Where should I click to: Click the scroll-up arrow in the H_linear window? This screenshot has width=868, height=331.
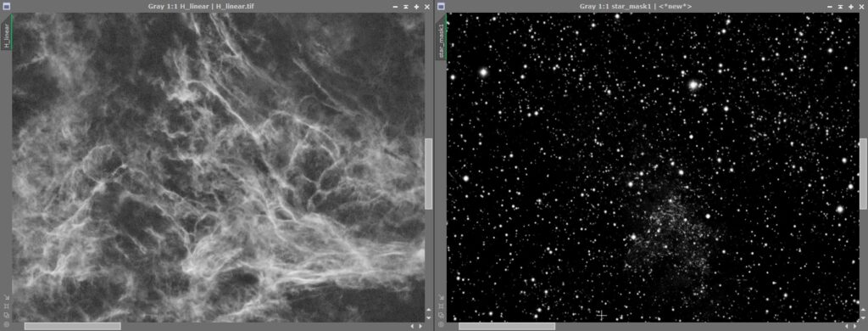tap(428, 310)
